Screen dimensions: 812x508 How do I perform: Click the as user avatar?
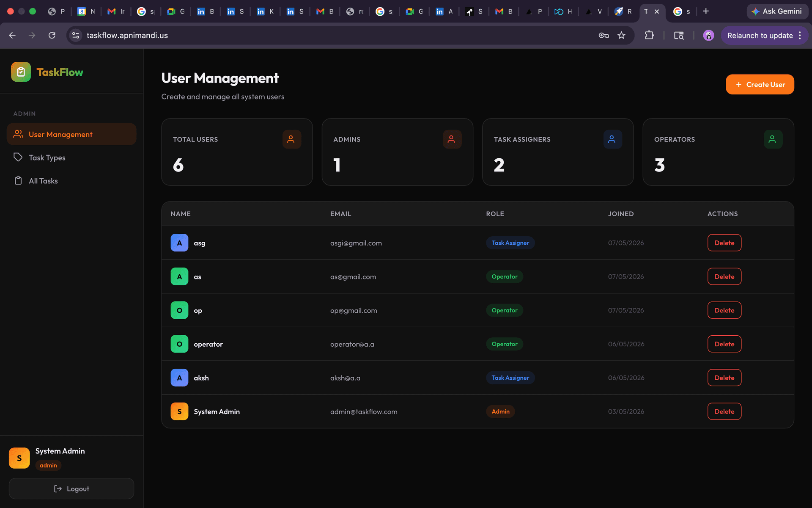click(x=179, y=276)
